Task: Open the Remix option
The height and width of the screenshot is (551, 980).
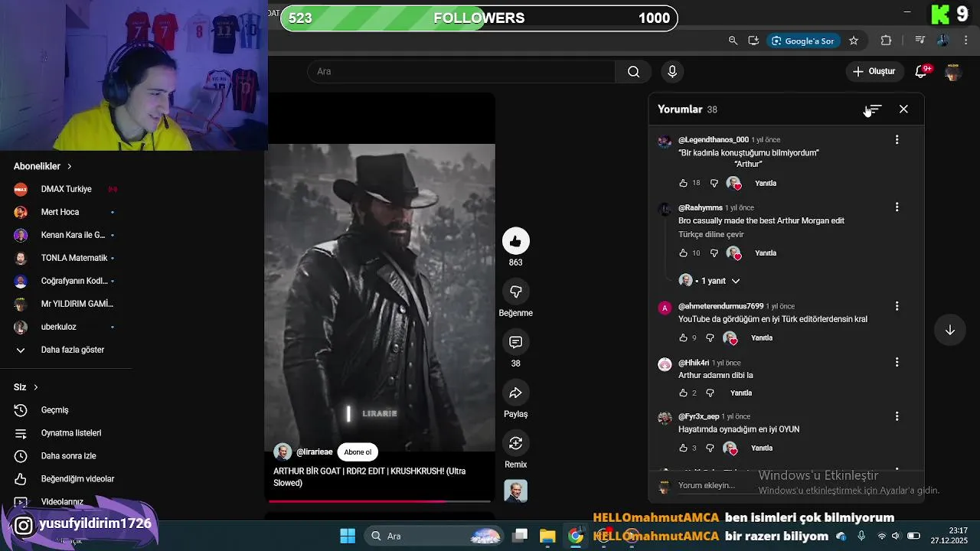Action: pyautogui.click(x=515, y=443)
